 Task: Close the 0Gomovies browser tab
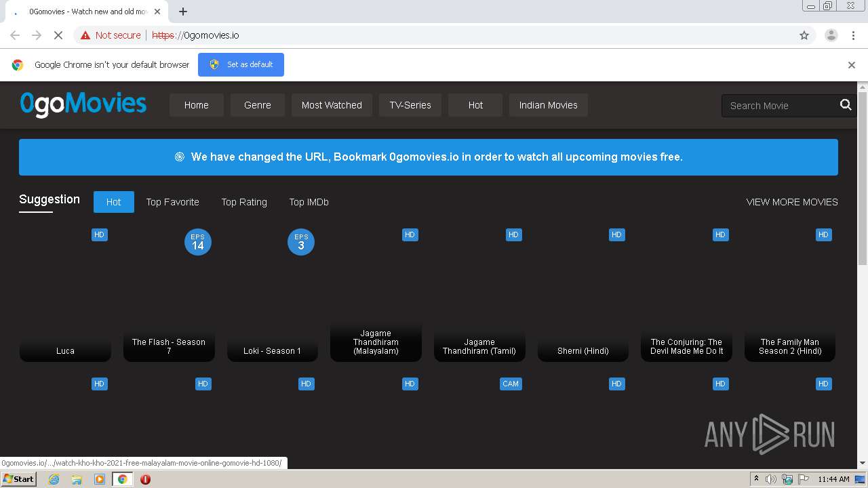(157, 12)
